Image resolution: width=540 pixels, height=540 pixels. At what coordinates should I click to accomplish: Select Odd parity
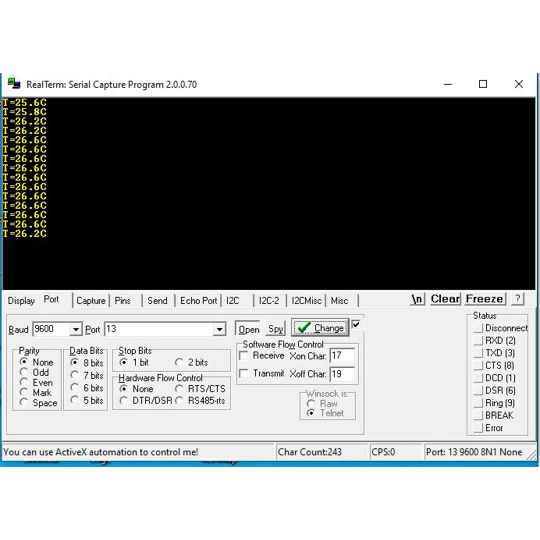tap(34, 372)
